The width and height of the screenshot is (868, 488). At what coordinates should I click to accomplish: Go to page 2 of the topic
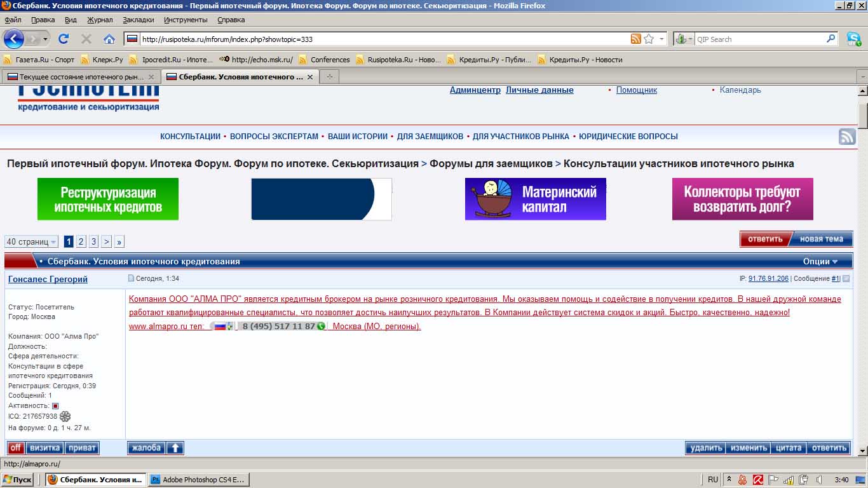pos(81,241)
